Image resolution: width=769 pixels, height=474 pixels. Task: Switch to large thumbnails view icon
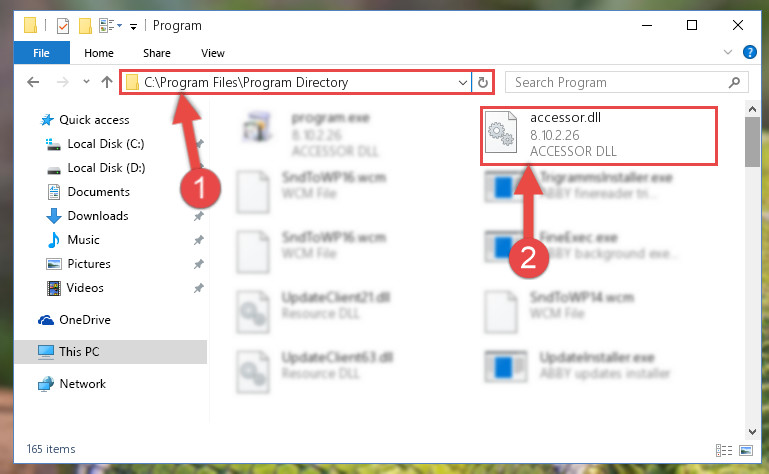click(x=745, y=450)
